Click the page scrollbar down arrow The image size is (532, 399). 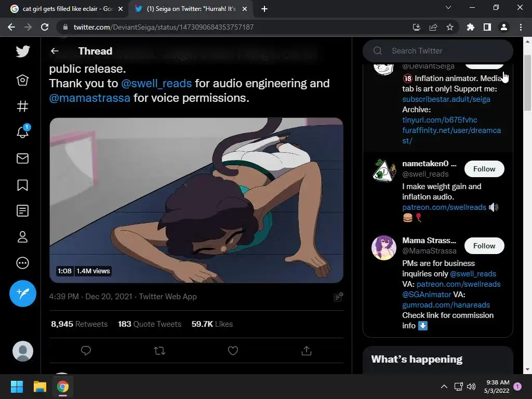coord(527,369)
